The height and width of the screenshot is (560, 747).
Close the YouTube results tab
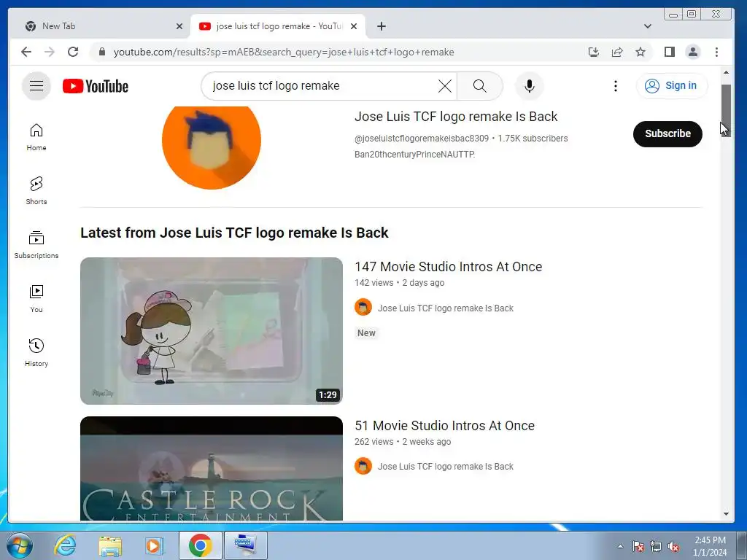point(354,26)
